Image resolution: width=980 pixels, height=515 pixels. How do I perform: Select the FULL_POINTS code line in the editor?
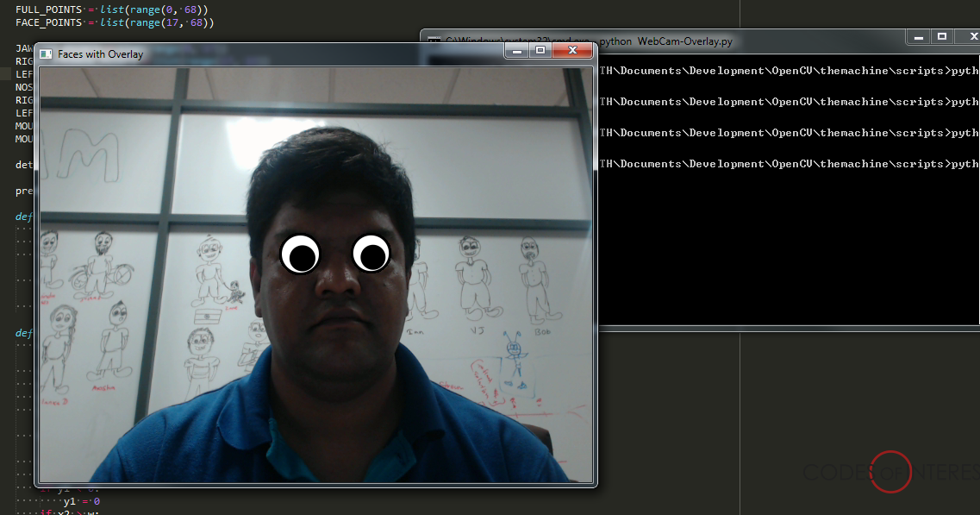click(x=103, y=8)
